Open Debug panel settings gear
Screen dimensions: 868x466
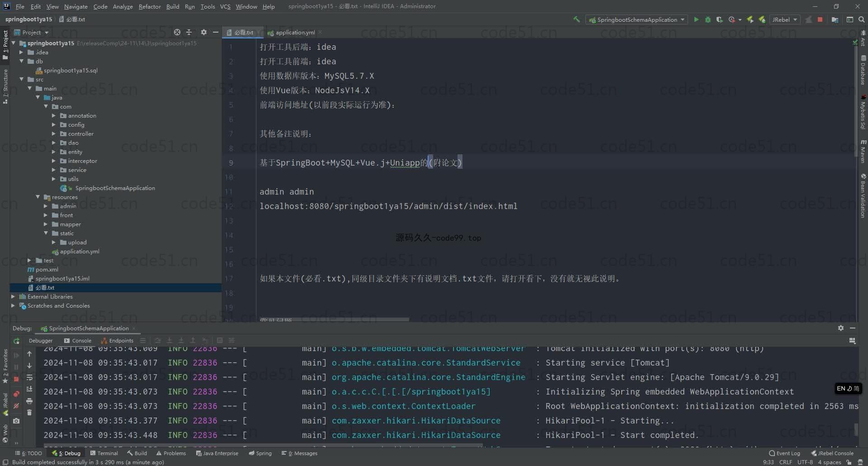[x=841, y=328]
